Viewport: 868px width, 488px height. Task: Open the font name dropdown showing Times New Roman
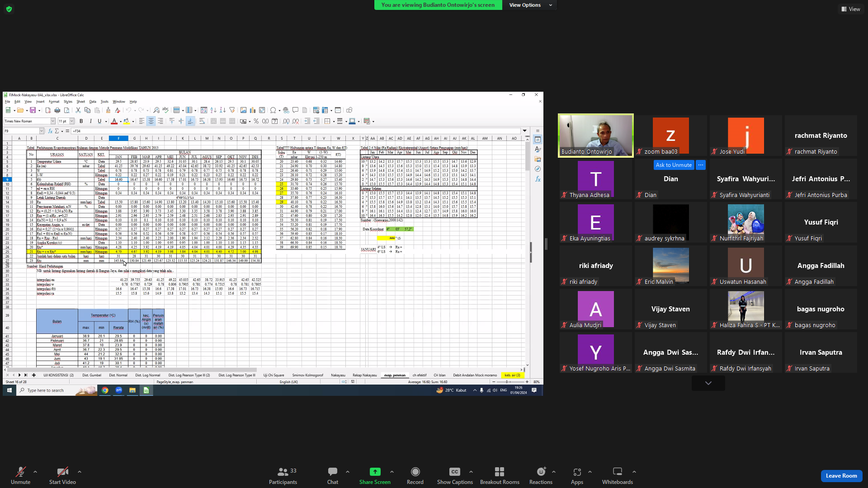click(53, 121)
